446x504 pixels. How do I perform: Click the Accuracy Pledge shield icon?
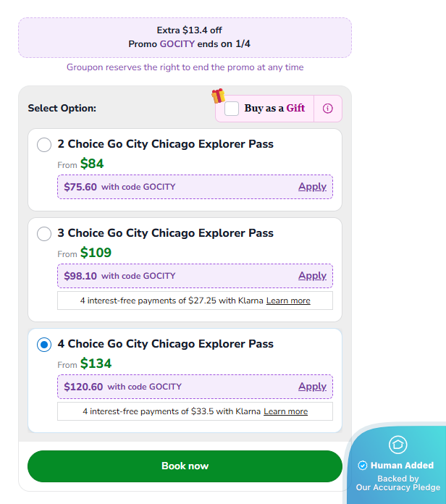(x=397, y=445)
